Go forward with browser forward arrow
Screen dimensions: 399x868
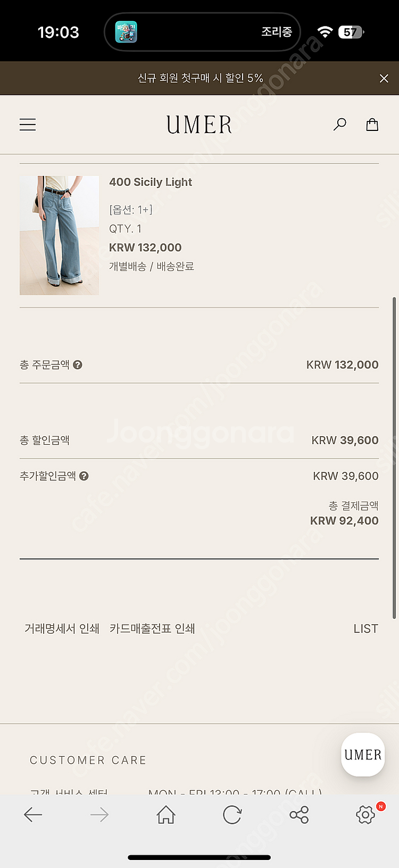tap(99, 815)
